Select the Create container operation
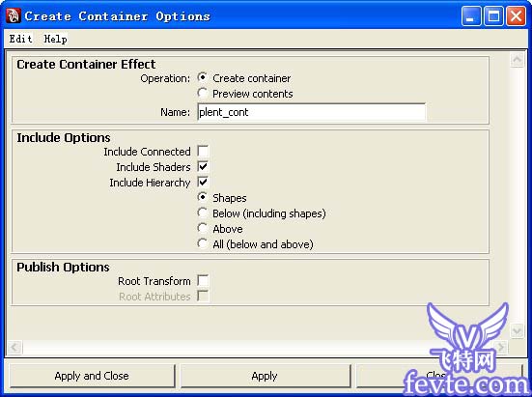Viewport: 532px width, 397px height. tap(203, 77)
